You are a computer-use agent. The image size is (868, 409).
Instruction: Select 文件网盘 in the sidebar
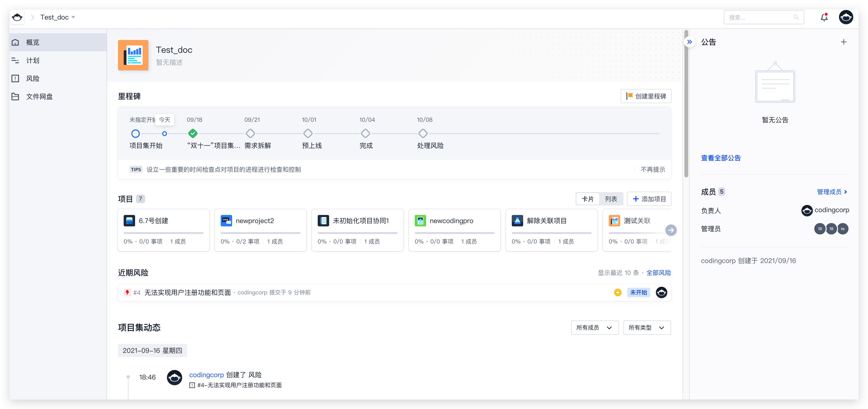[58, 97]
